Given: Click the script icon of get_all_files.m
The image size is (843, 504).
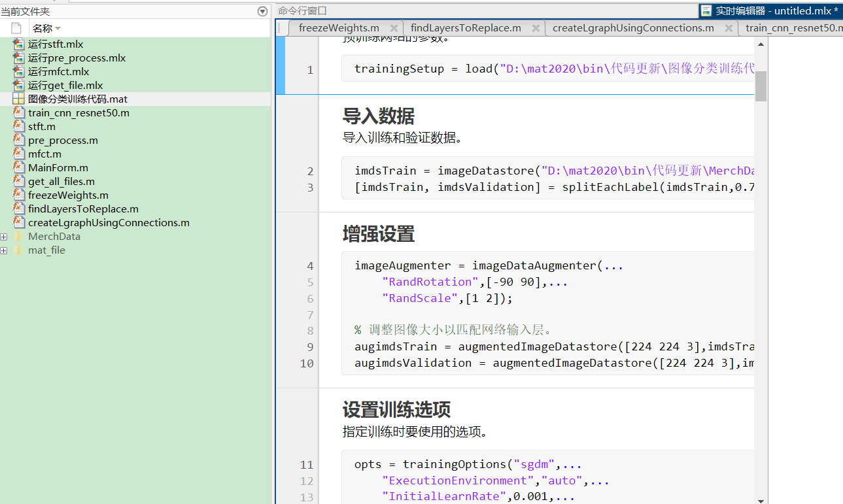Looking at the screenshot, I should (x=18, y=181).
